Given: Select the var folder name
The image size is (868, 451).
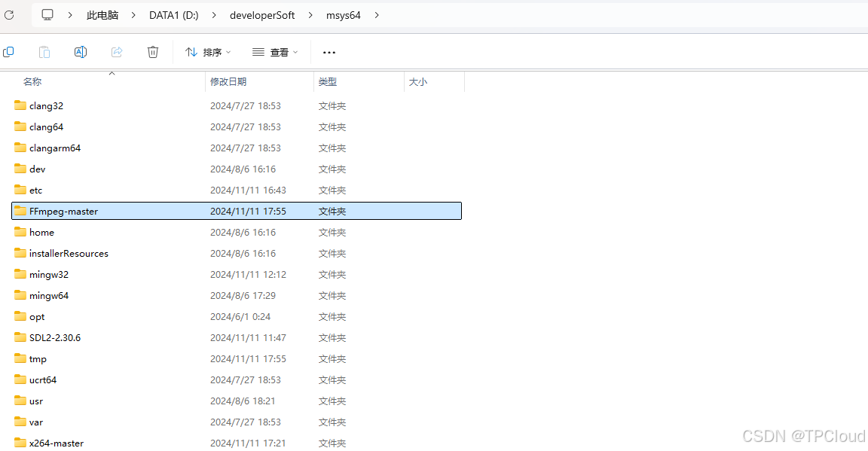Looking at the screenshot, I should 36,422.
